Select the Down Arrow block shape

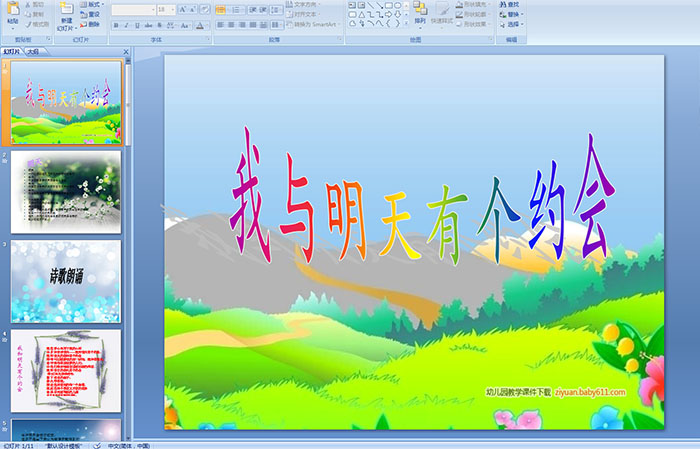tap(397, 14)
